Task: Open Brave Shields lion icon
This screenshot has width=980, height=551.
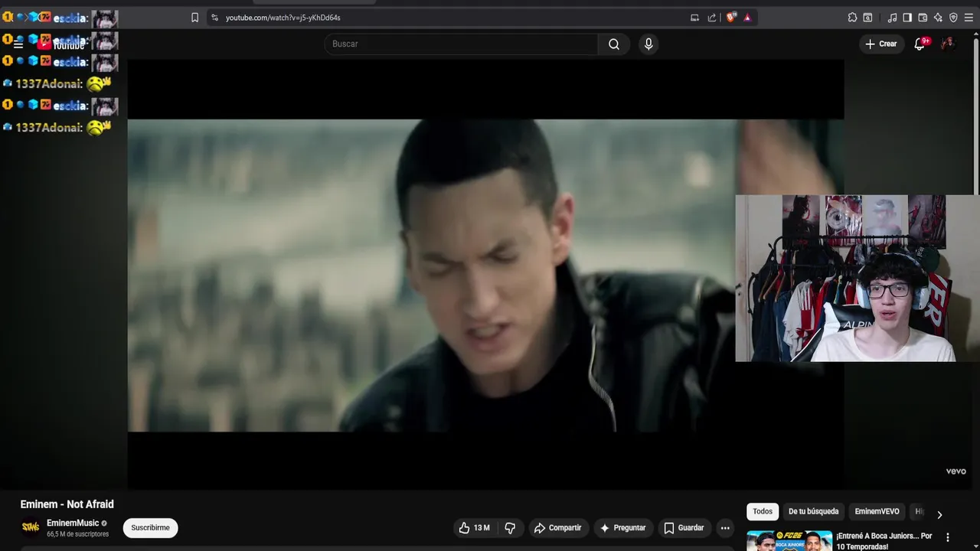Action: 730,18
